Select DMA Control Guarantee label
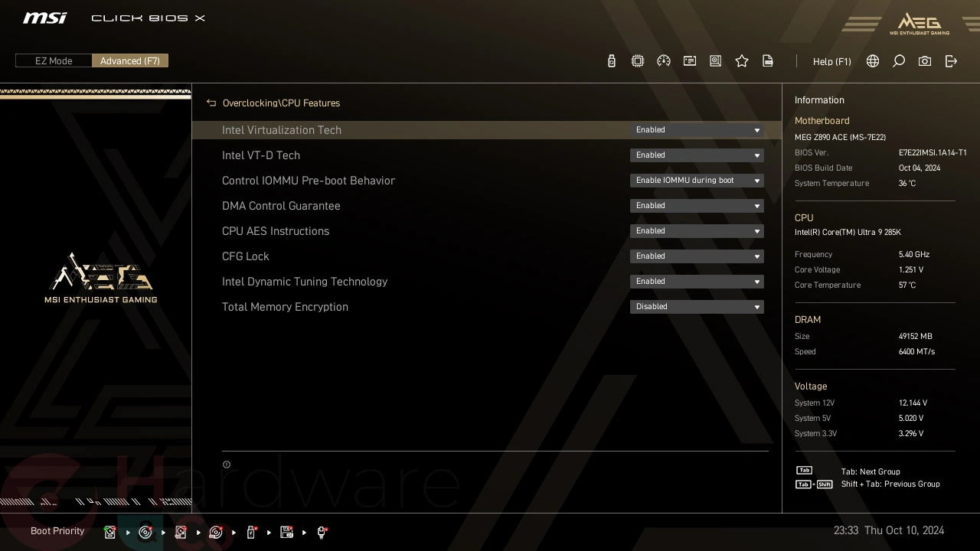The image size is (980, 551). click(x=281, y=206)
